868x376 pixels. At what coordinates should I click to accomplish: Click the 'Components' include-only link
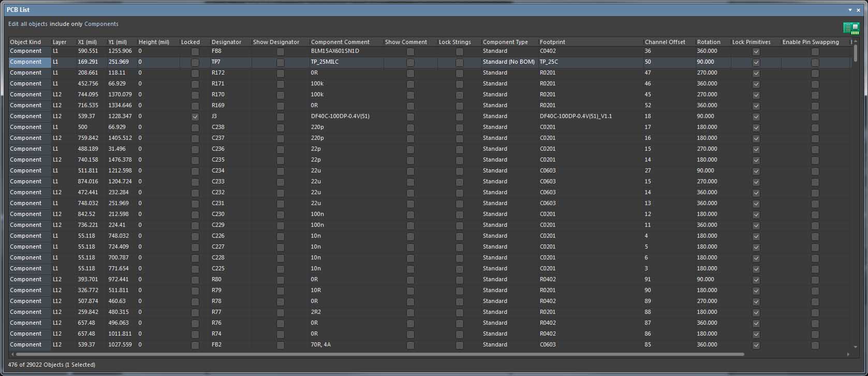point(101,24)
